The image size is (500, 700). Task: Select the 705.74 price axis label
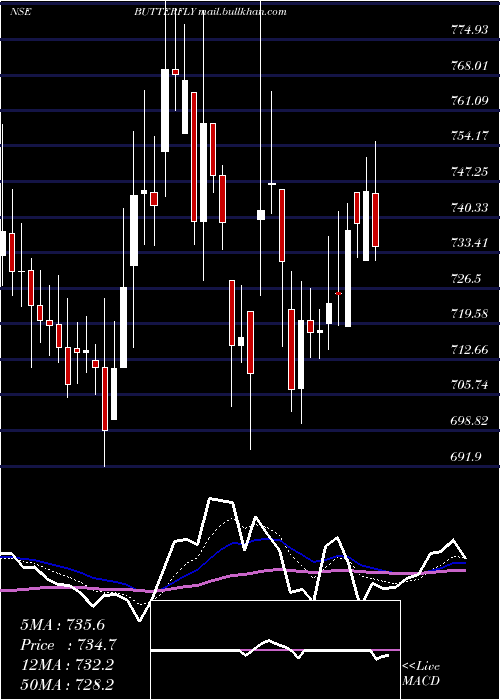(470, 385)
